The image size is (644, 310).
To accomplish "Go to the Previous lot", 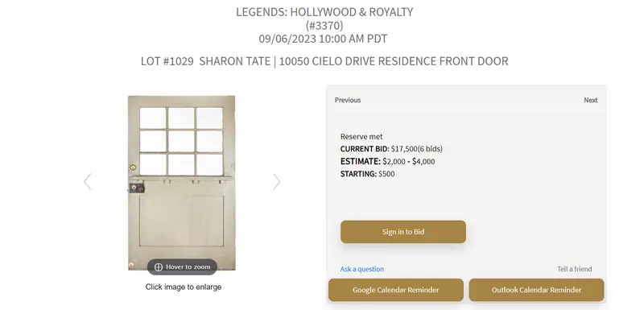I will (348, 100).
